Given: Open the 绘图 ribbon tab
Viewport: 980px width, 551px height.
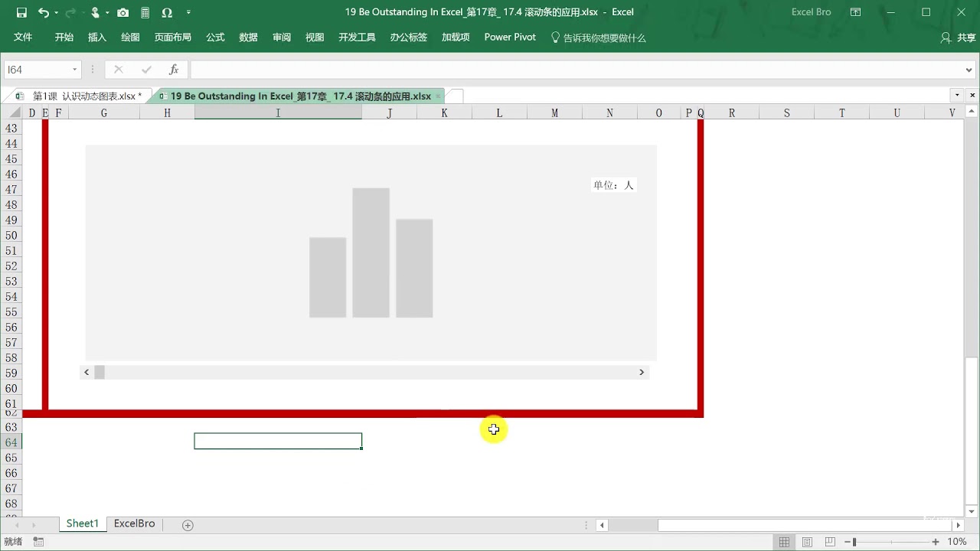Looking at the screenshot, I should [130, 37].
